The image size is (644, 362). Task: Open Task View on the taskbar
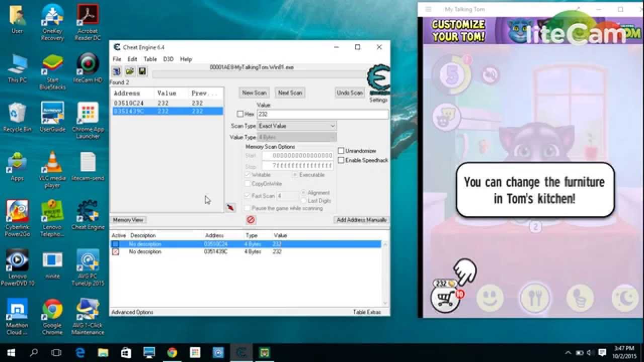point(56,352)
